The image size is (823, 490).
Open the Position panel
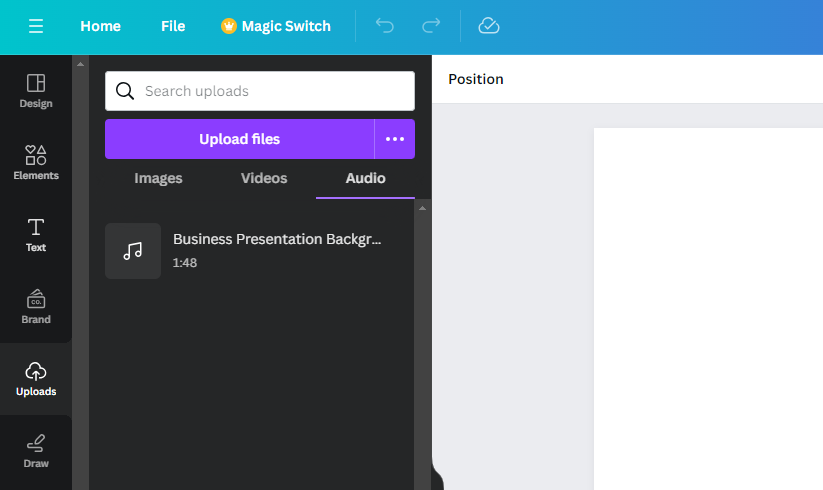click(476, 79)
